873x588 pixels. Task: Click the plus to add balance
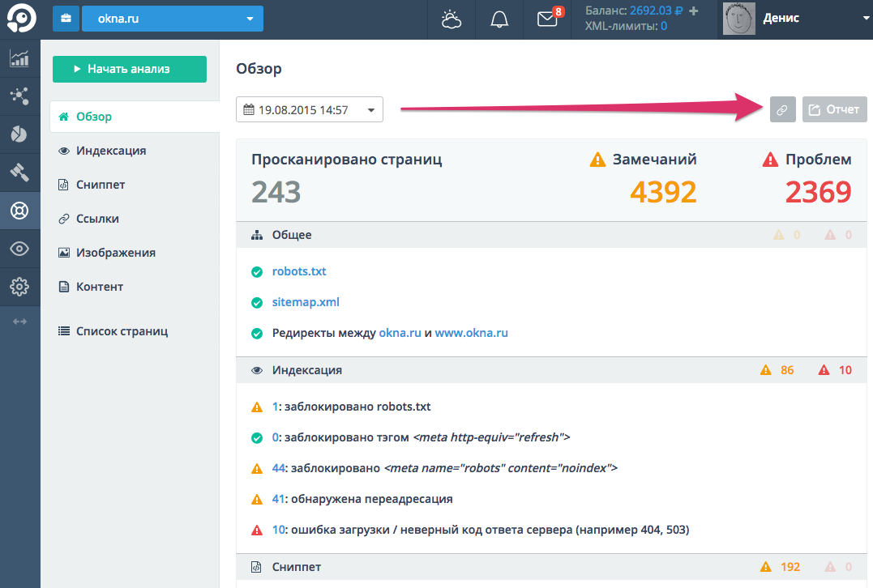[693, 11]
